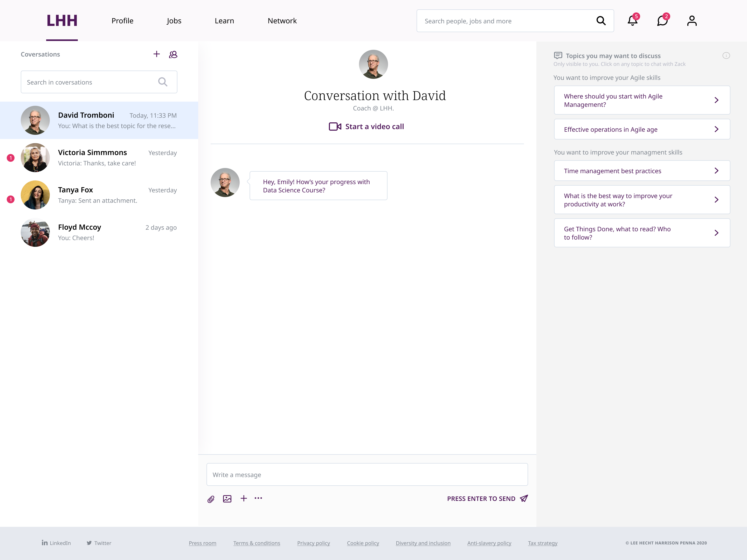Open the Cookie policy link

[x=363, y=543]
